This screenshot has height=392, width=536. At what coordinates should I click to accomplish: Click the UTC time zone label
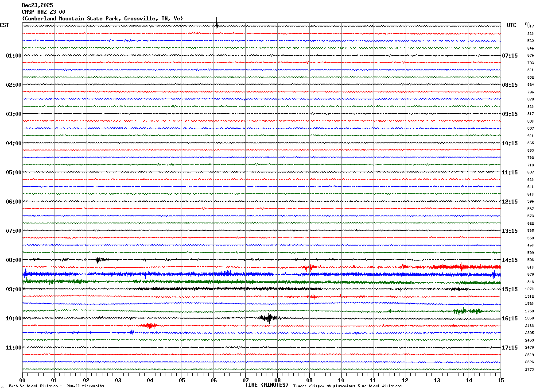(512, 25)
